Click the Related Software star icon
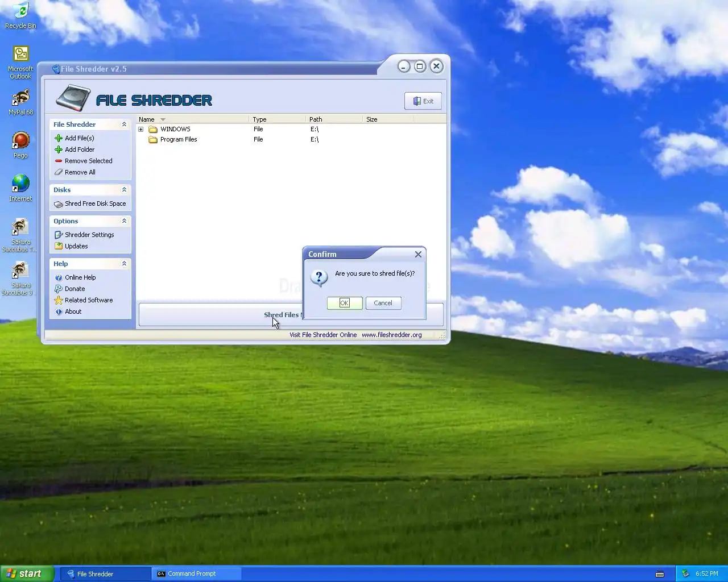Viewport: 728px width, 582px height. pos(59,300)
